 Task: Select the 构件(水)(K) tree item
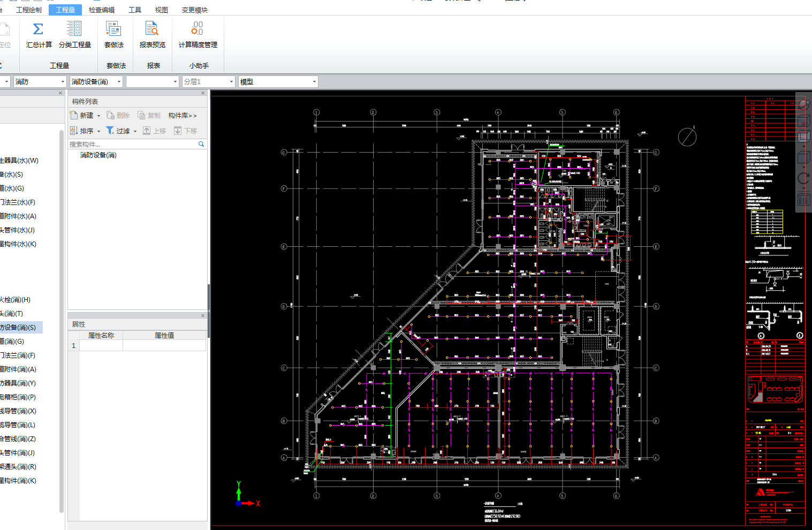18,244
